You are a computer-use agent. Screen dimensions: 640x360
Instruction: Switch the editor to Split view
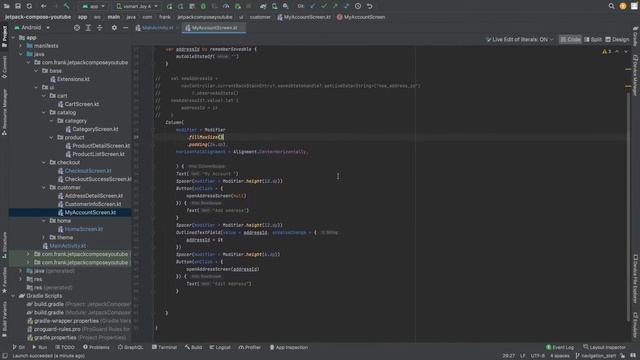click(x=593, y=40)
